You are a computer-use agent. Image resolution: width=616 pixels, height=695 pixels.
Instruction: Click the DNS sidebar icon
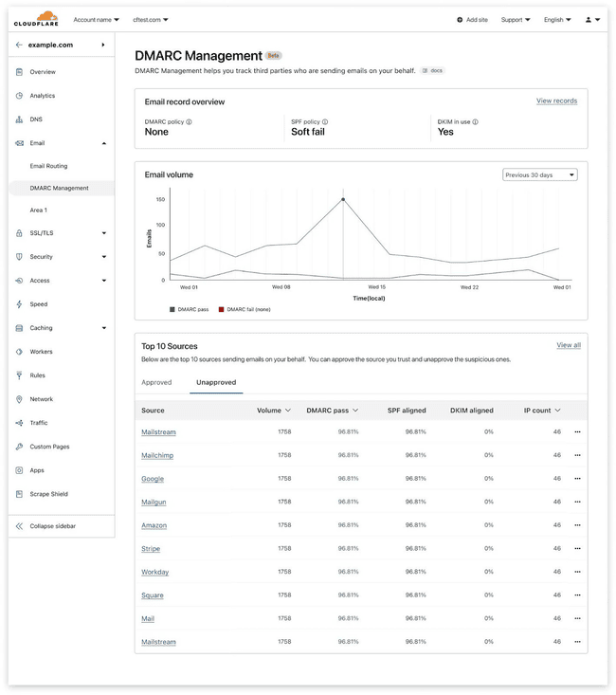[x=19, y=119]
